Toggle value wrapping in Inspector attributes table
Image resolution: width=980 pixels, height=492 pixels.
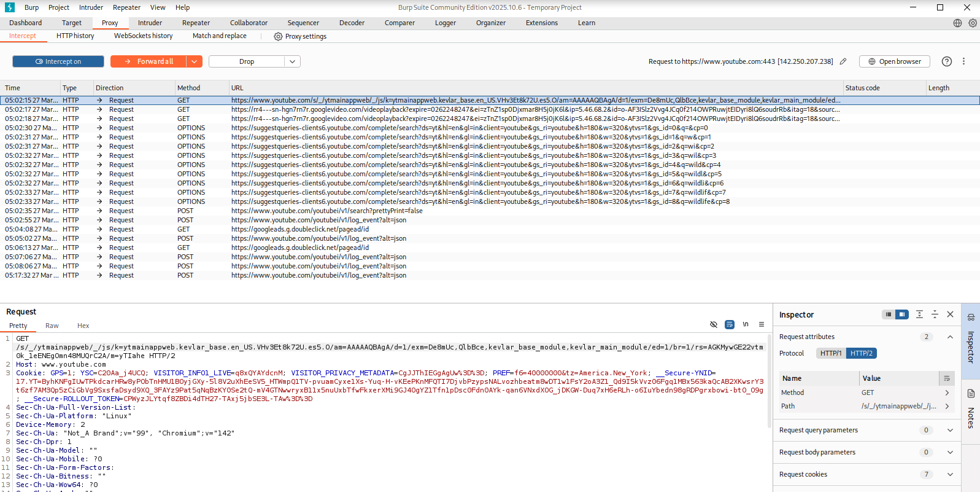point(947,378)
